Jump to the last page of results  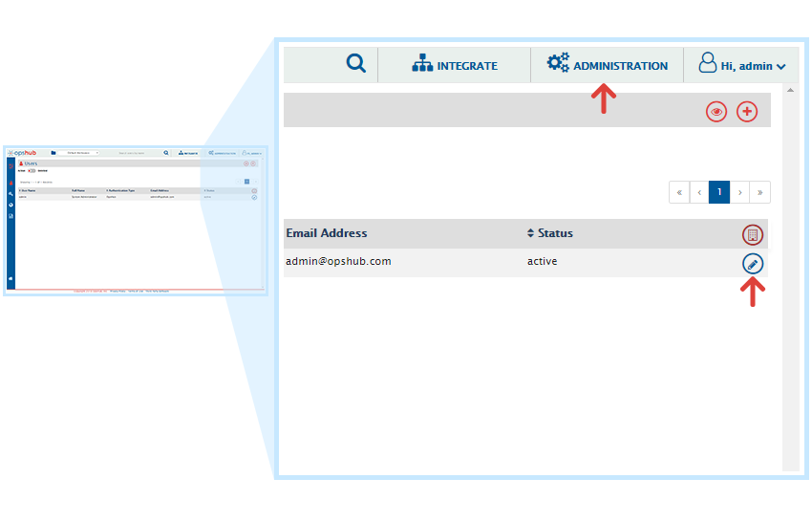(x=760, y=192)
